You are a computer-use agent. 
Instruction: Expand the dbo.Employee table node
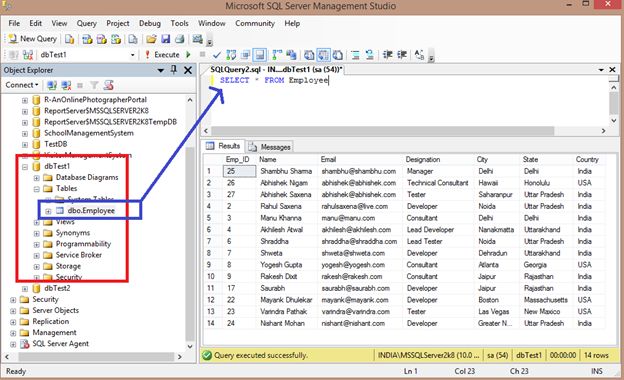[48, 211]
